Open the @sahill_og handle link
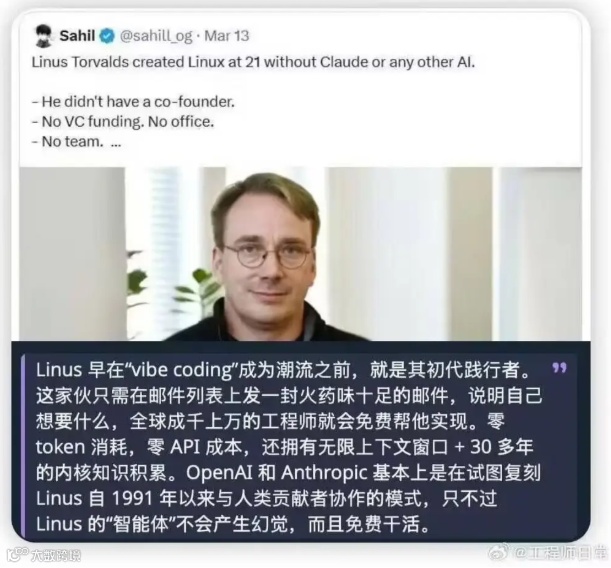 point(156,36)
